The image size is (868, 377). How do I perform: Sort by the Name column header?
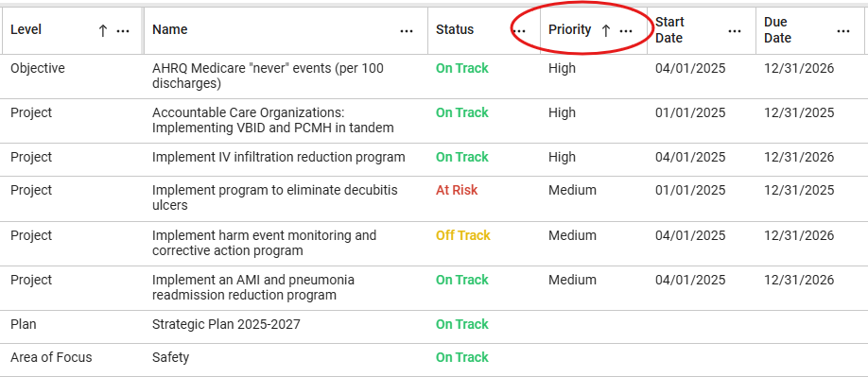coord(170,29)
